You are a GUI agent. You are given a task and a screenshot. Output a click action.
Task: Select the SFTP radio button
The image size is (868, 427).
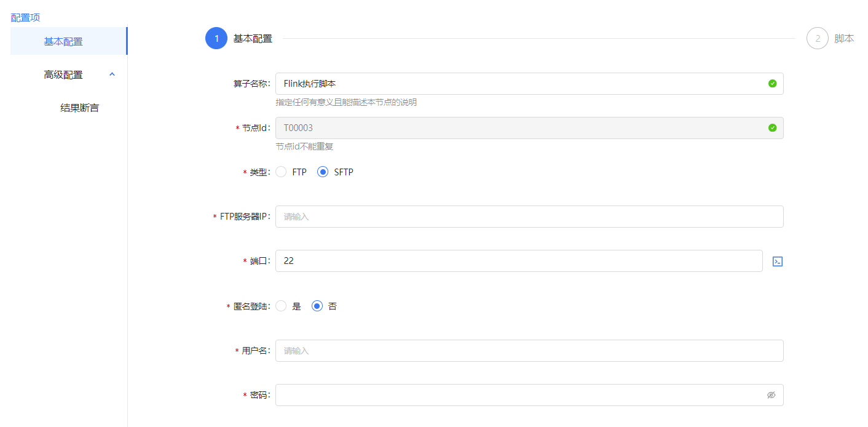click(323, 172)
